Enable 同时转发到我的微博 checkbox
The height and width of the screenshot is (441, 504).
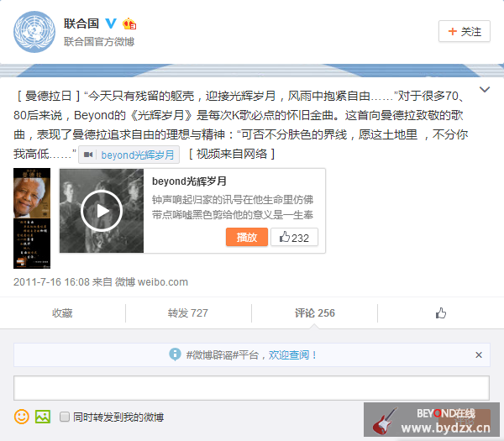click(65, 417)
